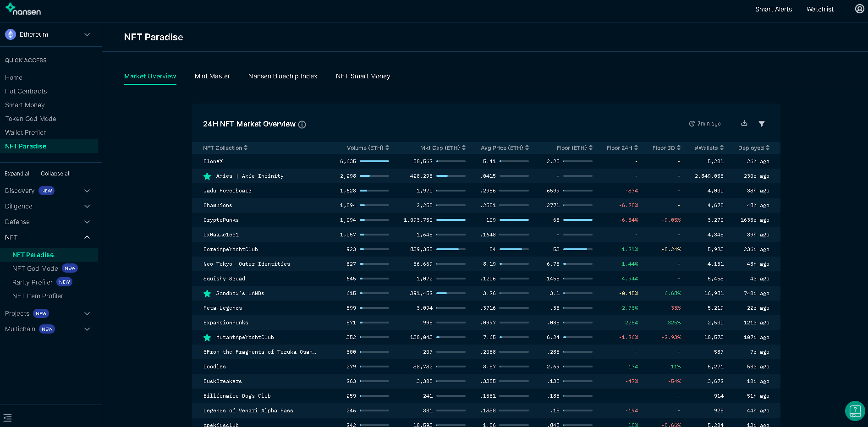
Task: Collapse the sidebar using bottom menu icon
Action: (x=7, y=418)
